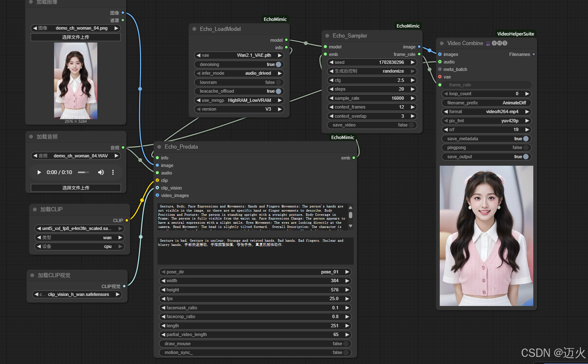Image resolution: width=588 pixels, height=364 pixels.
Task: Open pix_fmt yuv420p dropdown
Action: (487, 121)
